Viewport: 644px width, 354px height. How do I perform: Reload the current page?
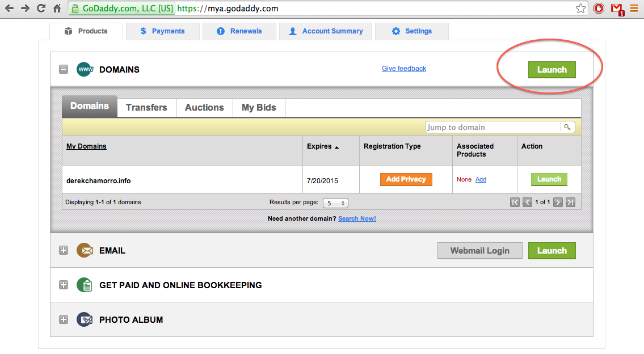pyautogui.click(x=41, y=8)
